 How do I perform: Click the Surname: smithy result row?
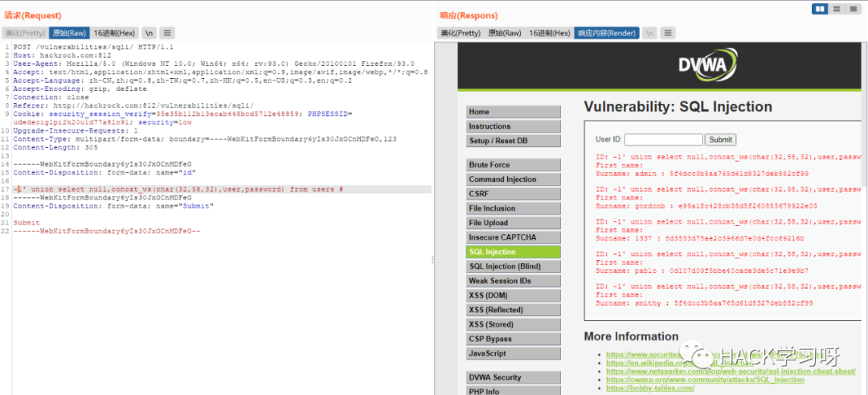coord(704,303)
